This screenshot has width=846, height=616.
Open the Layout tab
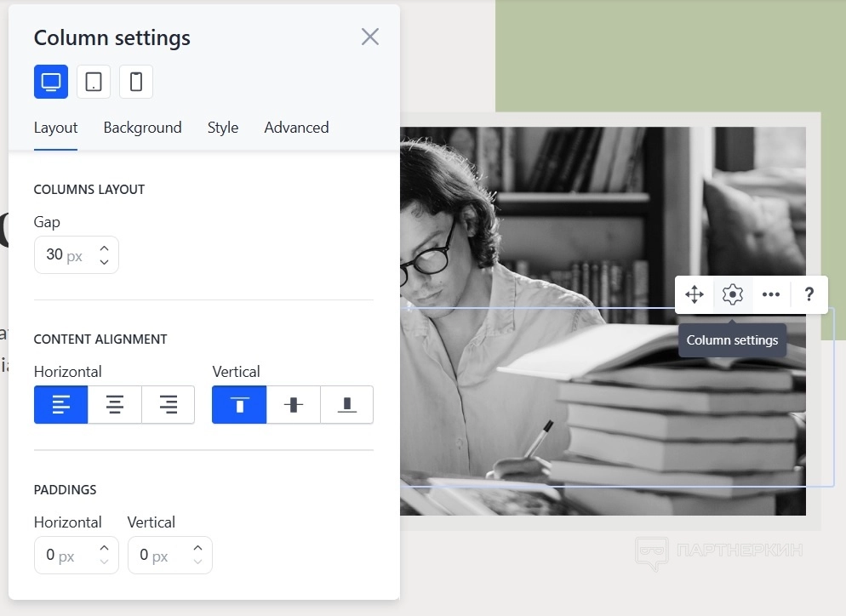click(55, 128)
